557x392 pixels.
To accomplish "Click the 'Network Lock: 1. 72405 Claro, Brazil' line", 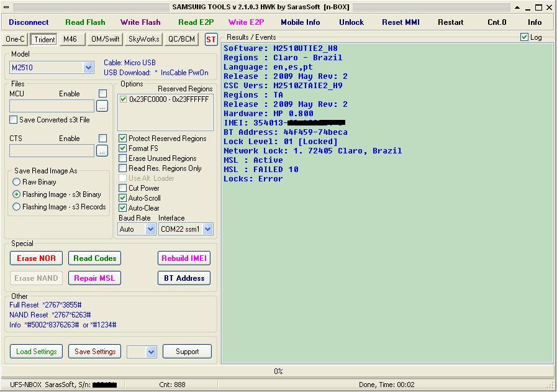I will (x=312, y=151).
